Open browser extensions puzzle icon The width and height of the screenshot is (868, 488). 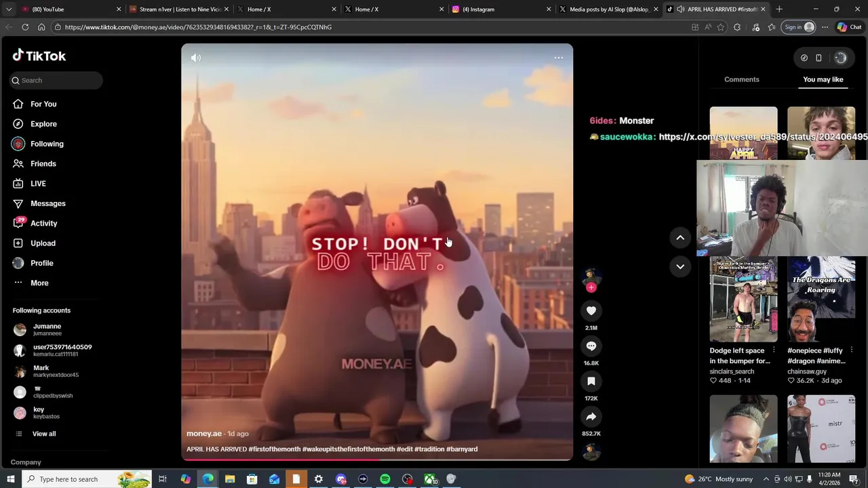coord(737,27)
